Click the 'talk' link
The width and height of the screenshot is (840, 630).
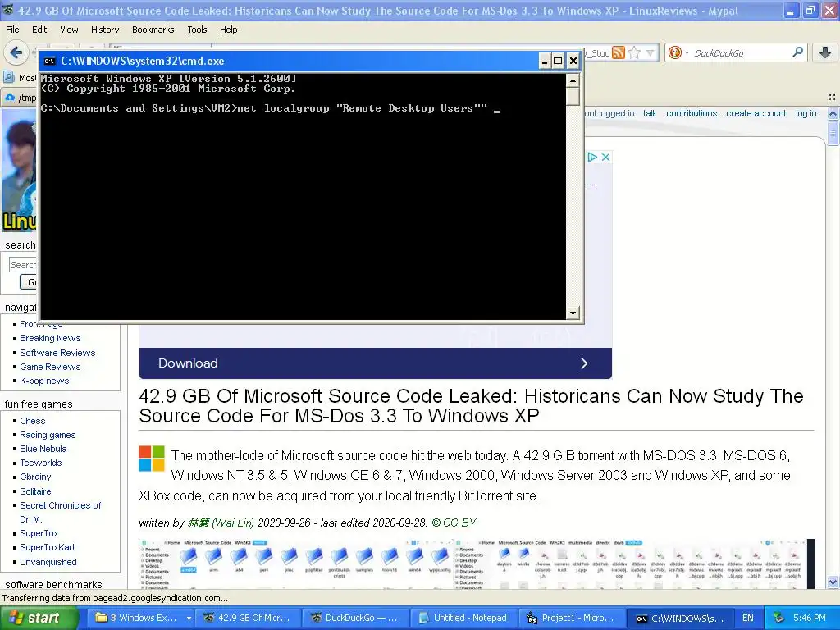pos(650,113)
